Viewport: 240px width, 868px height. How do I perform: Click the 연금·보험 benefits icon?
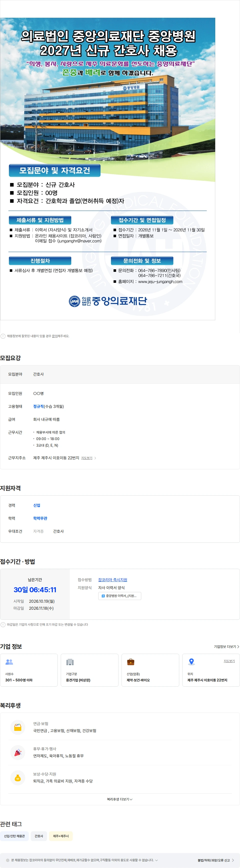[x=18, y=727]
